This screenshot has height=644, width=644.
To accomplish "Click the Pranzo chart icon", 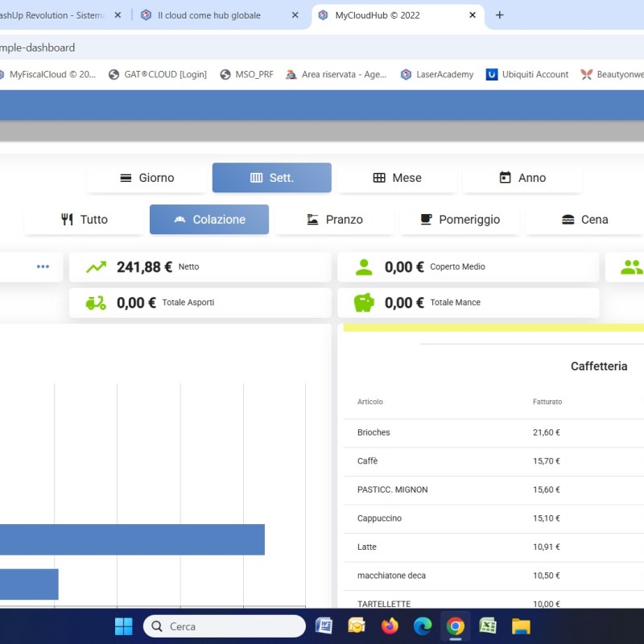I will [x=310, y=219].
